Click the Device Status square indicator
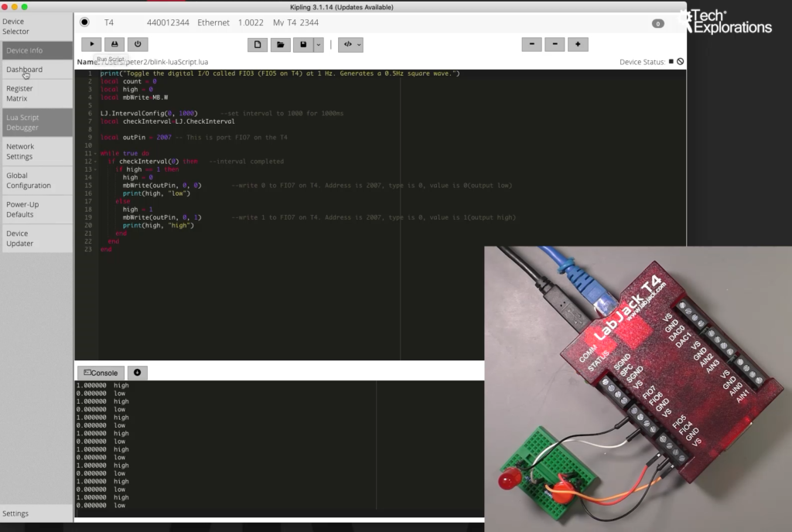The height and width of the screenshot is (532, 792). pos(671,62)
